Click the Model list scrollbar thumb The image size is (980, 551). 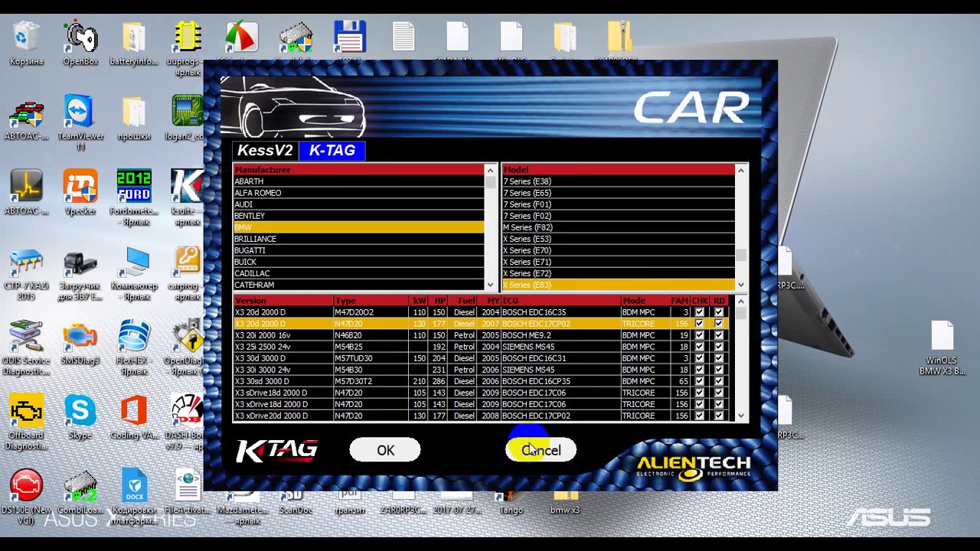[740, 256]
